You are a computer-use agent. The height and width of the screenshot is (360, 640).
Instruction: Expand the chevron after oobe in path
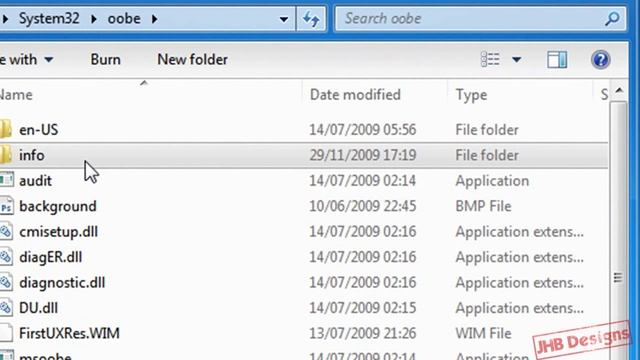(x=154, y=19)
